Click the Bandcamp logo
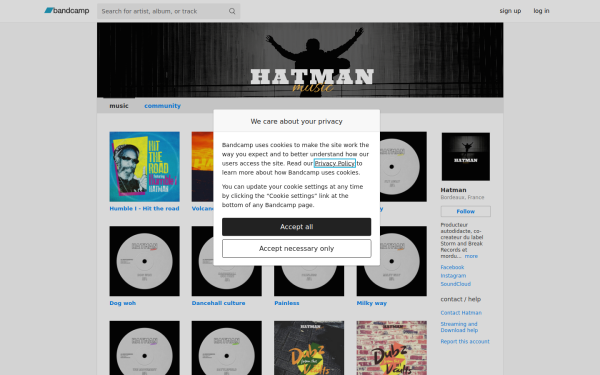 pos(67,11)
